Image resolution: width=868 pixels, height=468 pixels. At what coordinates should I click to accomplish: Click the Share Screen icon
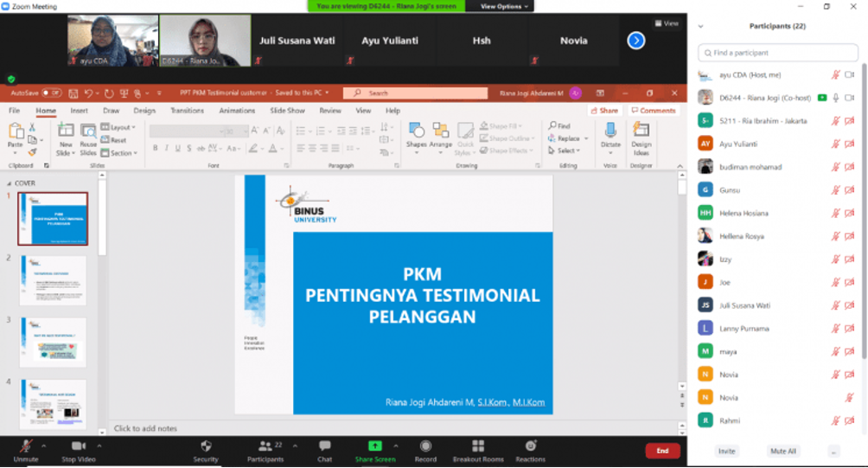(374, 446)
